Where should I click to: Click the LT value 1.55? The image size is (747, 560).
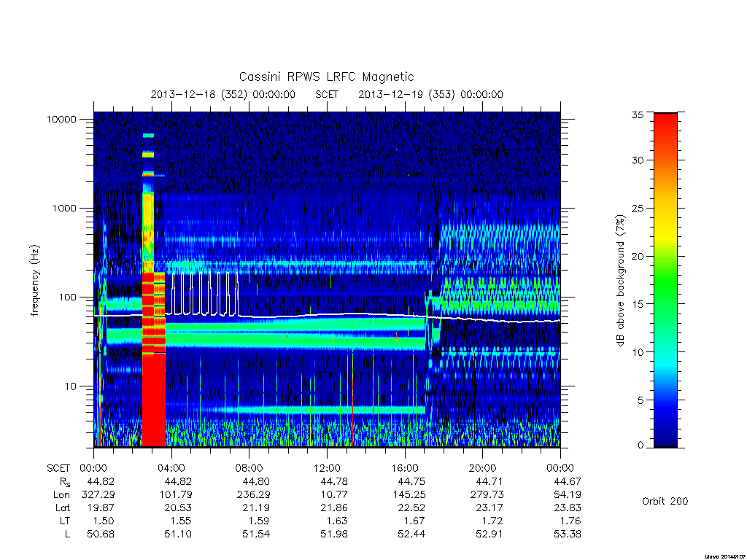182,521
